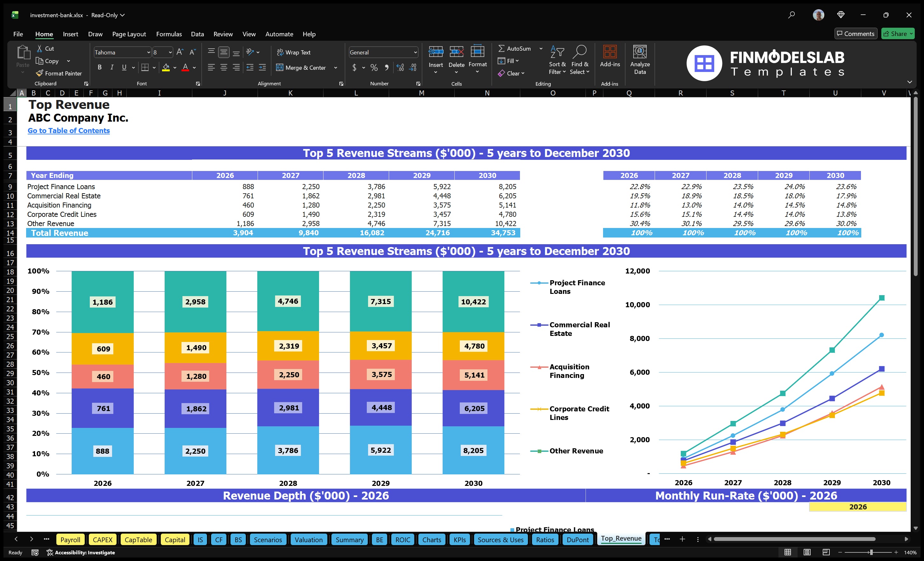Click the Go to Table of Contents link

[x=69, y=131]
